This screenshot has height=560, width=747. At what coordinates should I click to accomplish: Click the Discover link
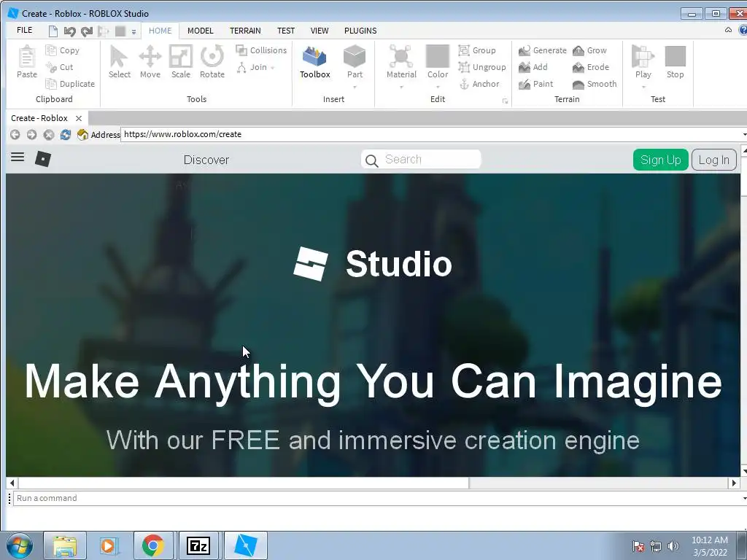click(206, 160)
